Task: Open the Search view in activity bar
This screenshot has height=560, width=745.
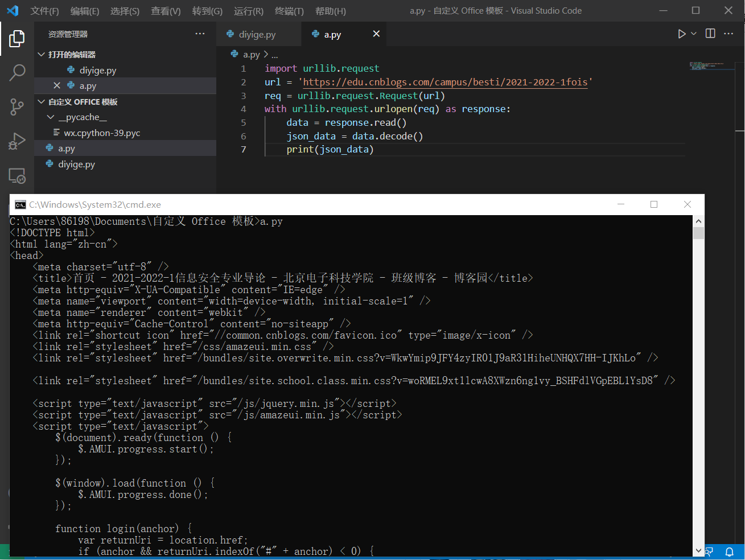Action: click(x=17, y=72)
